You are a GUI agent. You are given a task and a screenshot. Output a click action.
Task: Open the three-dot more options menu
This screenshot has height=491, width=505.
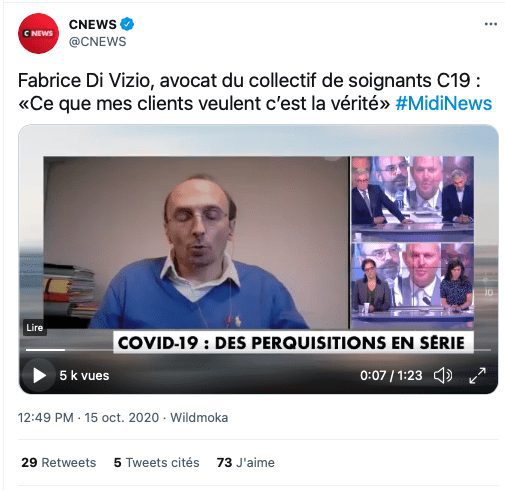pyautogui.click(x=491, y=24)
